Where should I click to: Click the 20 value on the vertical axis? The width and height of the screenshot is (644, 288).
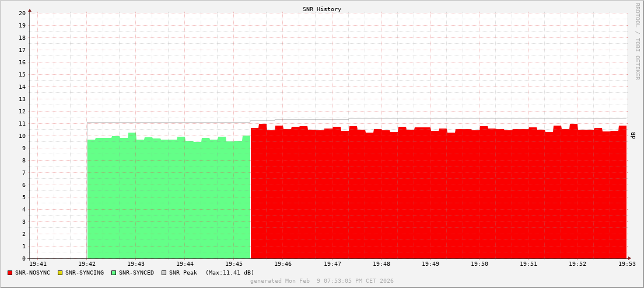coord(22,13)
